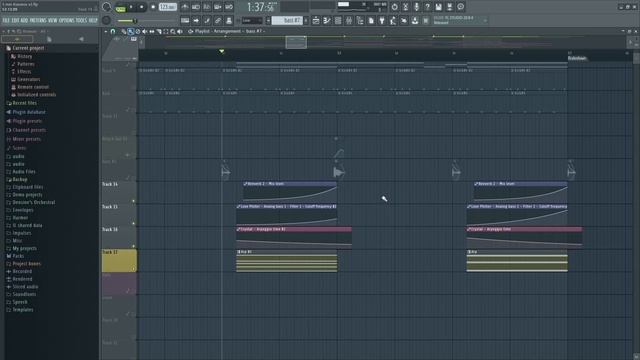
Task: Mute Track 15 with its green dot
Action: tap(133, 223)
